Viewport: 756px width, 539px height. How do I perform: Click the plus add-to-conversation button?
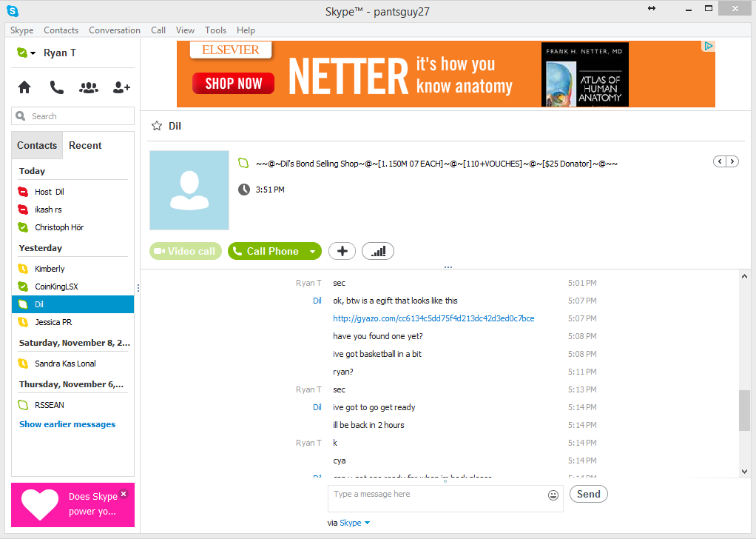tap(342, 251)
